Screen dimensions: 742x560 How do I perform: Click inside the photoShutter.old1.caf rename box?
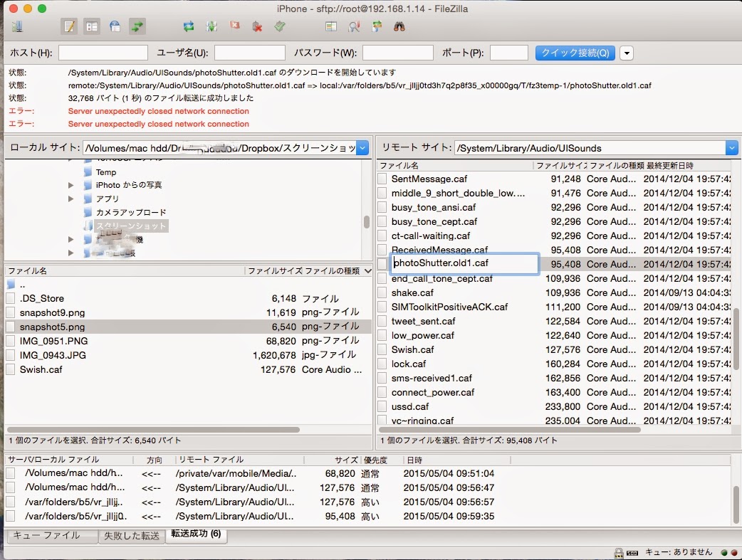[x=465, y=263]
